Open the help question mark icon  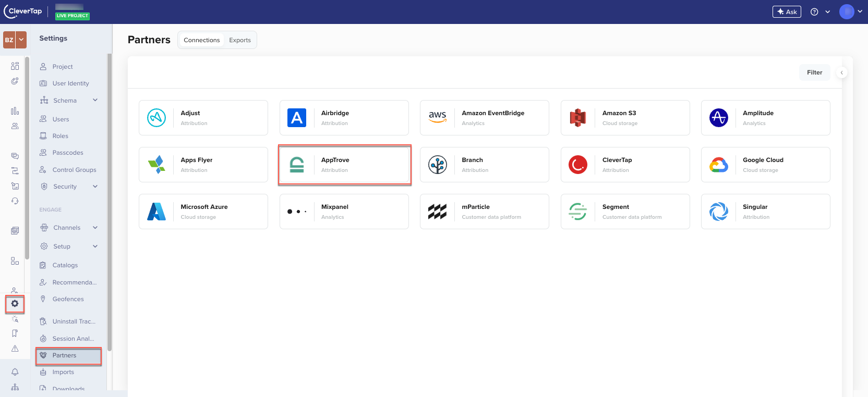click(814, 12)
